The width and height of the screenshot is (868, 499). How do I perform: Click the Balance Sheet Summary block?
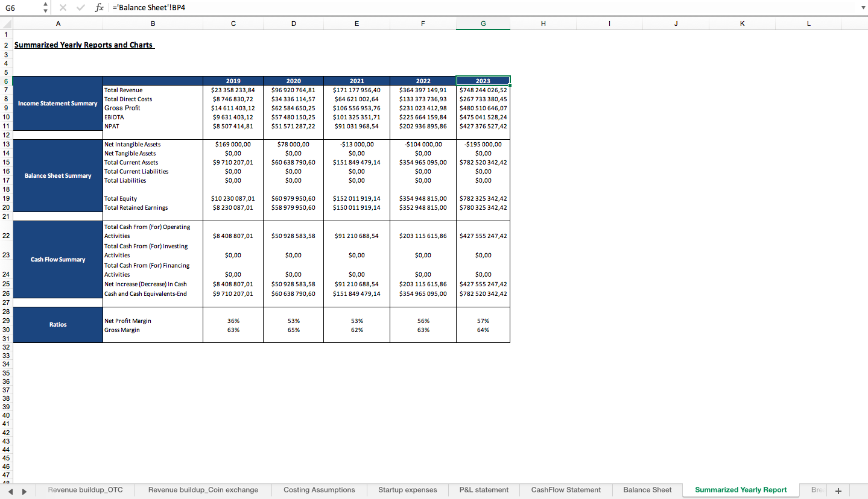[58, 175]
